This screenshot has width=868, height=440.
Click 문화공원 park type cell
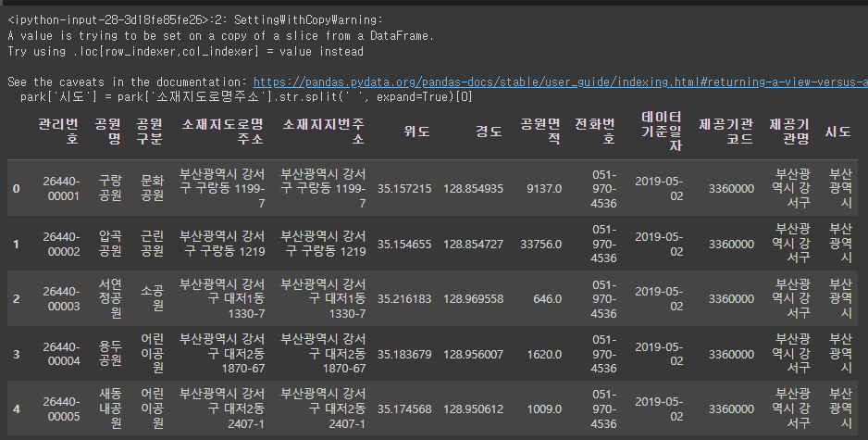(153, 188)
